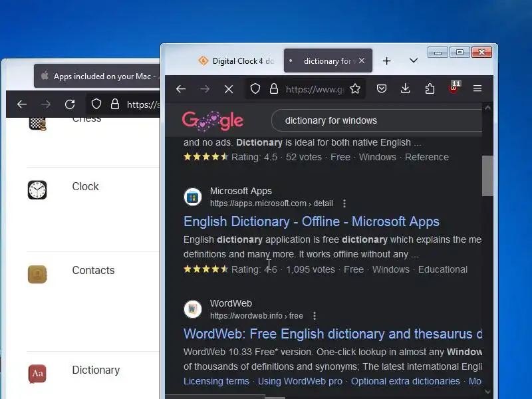Open the Downloads arrow icon
The image size is (532, 399).
coord(406,89)
